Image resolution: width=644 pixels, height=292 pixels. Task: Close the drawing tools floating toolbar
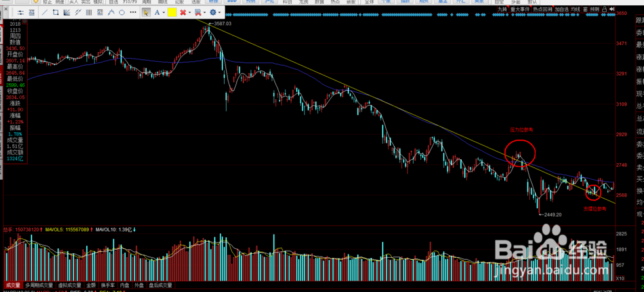(x=6, y=9)
